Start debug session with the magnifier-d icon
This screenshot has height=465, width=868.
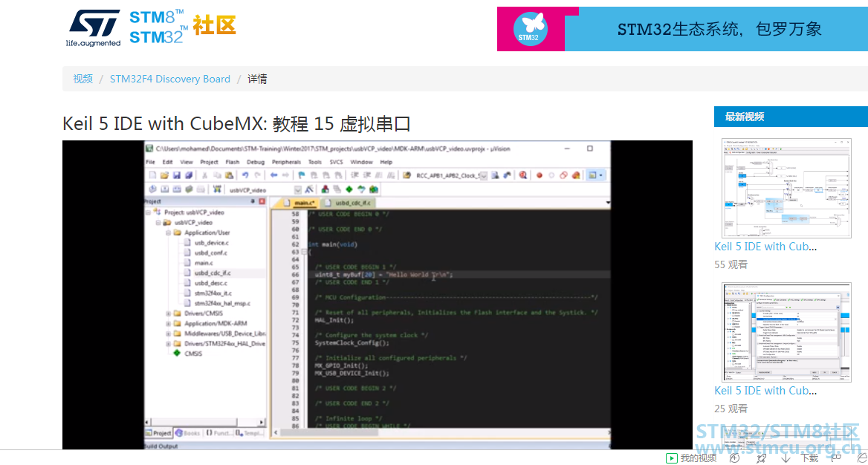click(x=522, y=175)
